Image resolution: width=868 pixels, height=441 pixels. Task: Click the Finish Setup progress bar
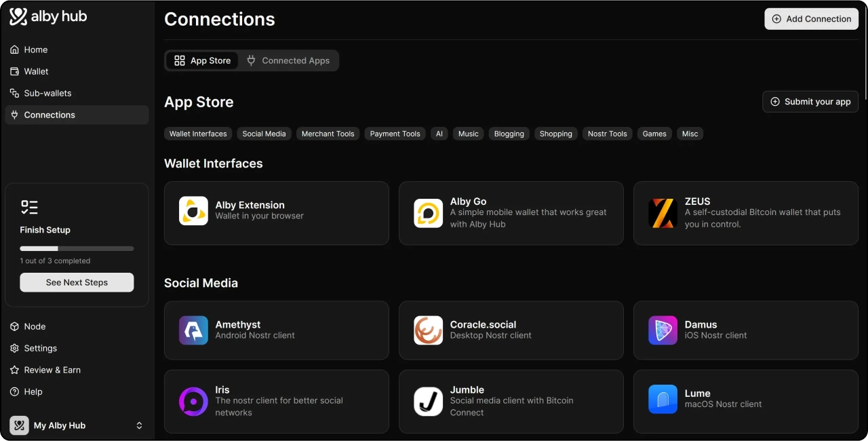click(77, 248)
